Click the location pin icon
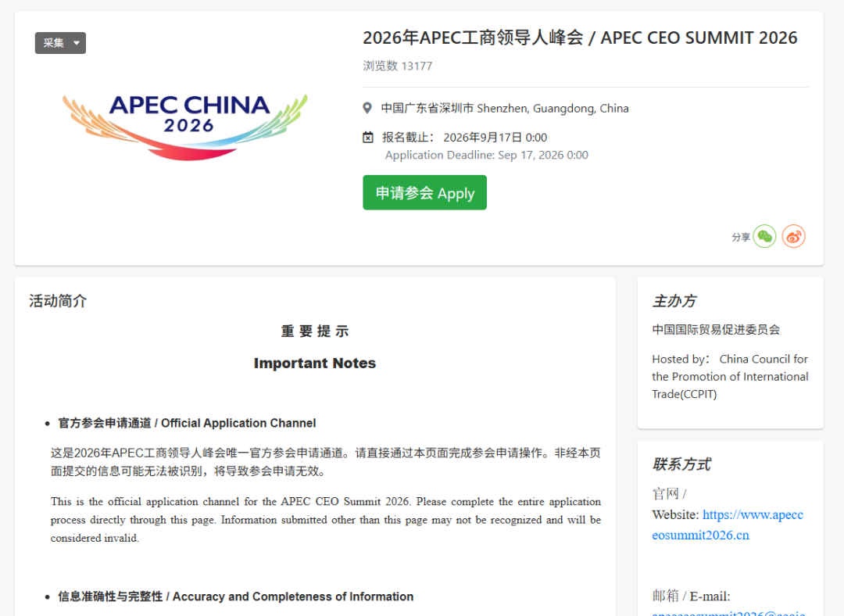Viewport: 844px width, 616px height. (x=367, y=108)
